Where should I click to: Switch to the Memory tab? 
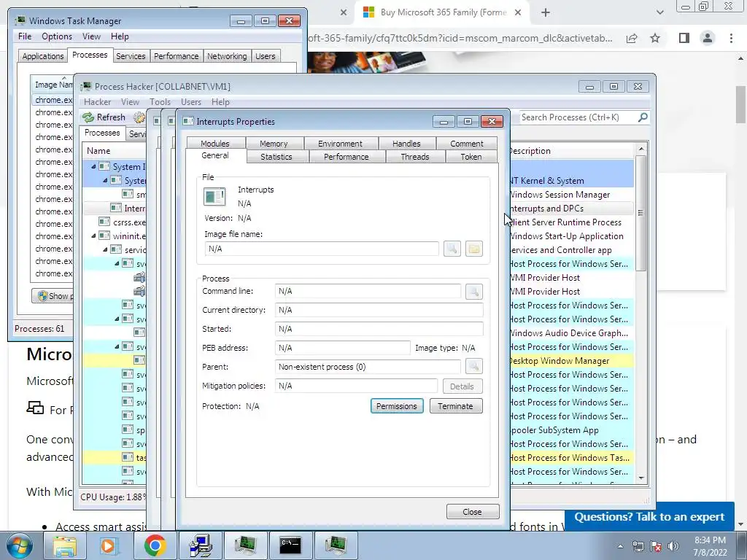coord(274,144)
